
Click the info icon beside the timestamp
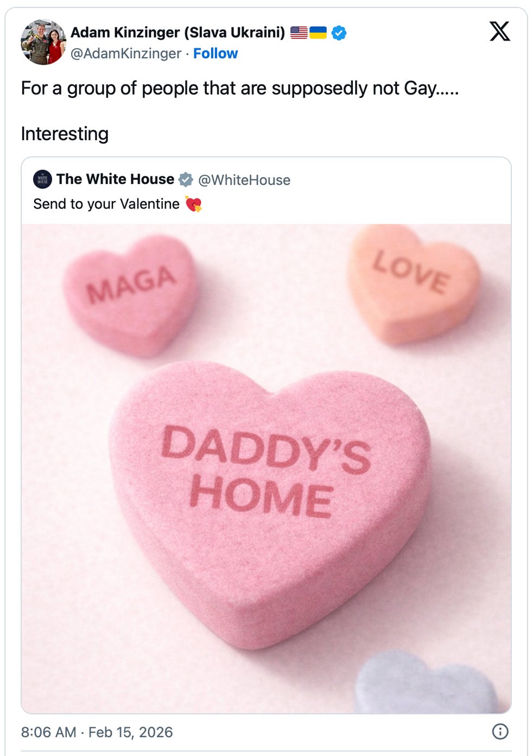coord(500,732)
